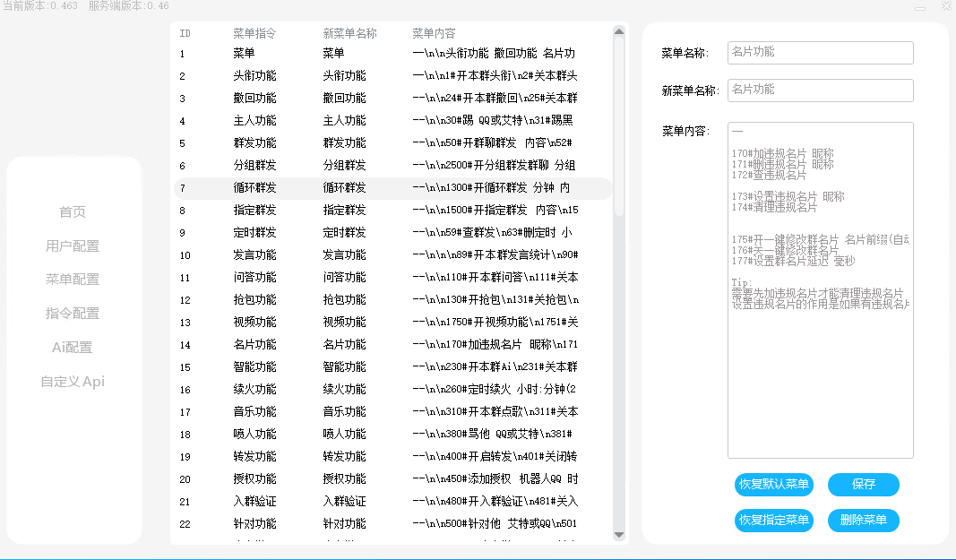
Task: Select the 头衔功能 row with ID 2
Action: point(392,76)
